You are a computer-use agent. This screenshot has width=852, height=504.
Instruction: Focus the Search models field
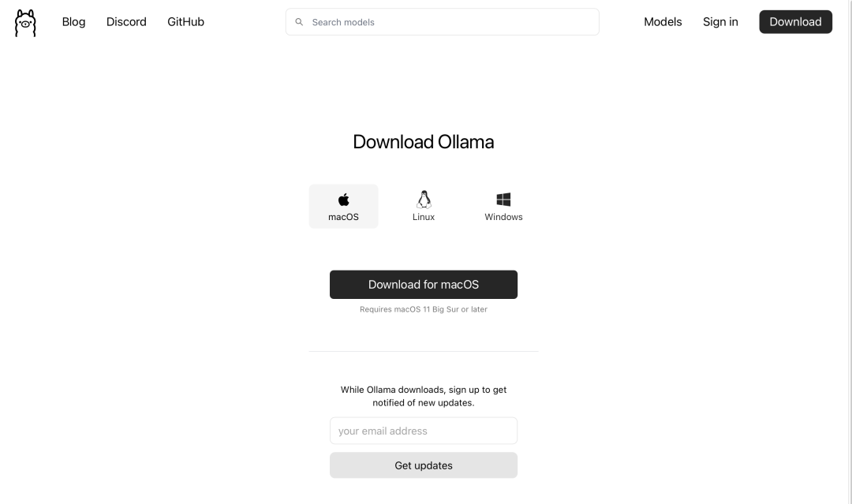point(450,22)
